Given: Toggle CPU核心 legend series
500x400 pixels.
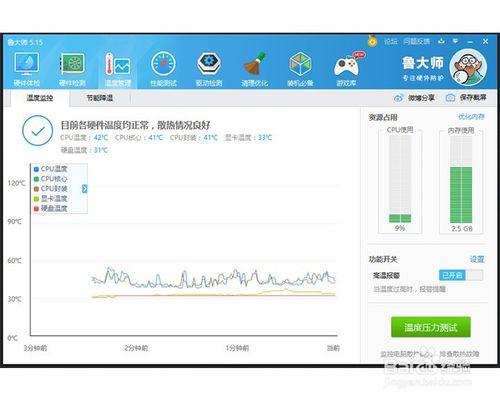Looking at the screenshot, I should 51,179.
